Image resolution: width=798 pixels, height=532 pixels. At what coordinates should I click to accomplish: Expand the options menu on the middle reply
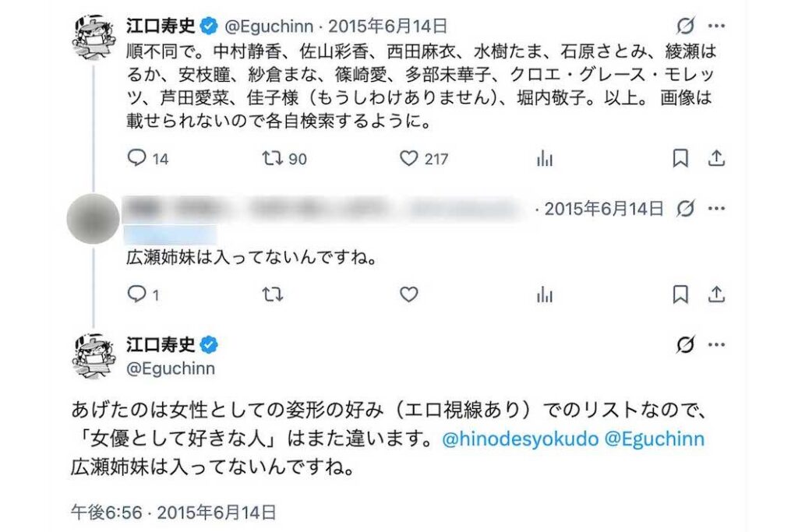pos(717,208)
